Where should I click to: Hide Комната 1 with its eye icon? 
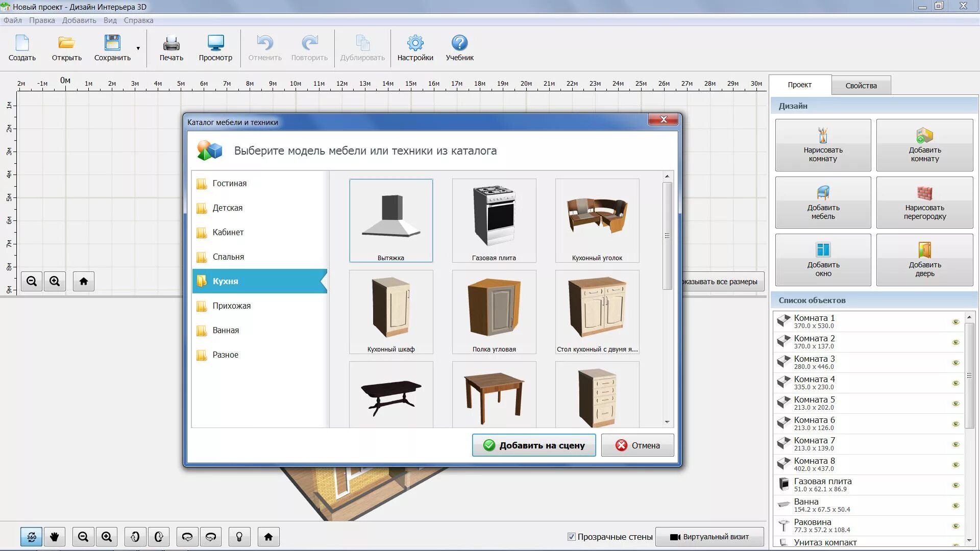click(x=955, y=322)
